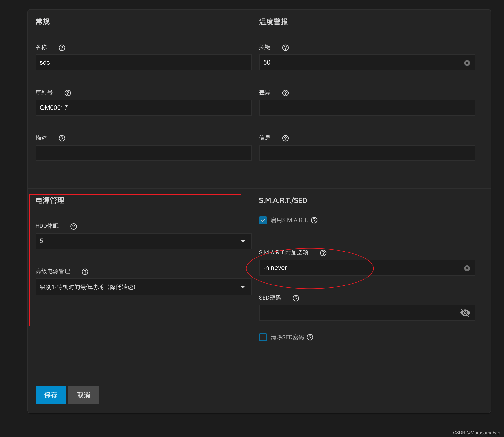Open help for 高级电源管理 option

click(85, 272)
